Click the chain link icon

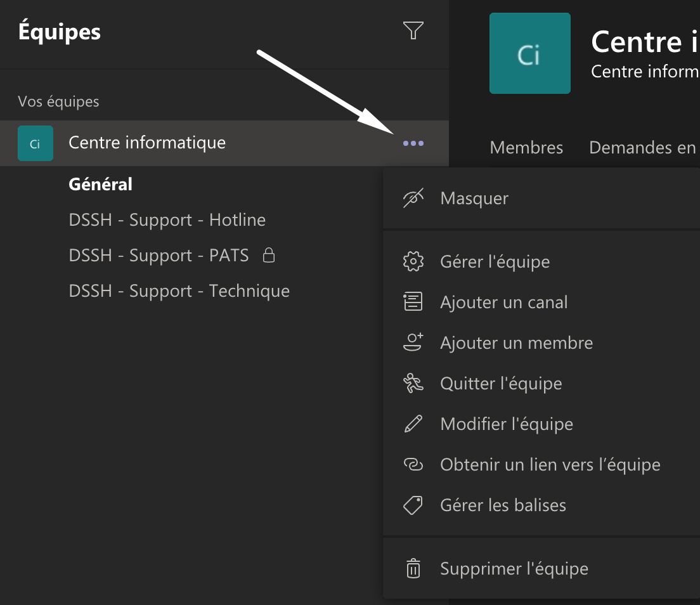click(x=413, y=465)
